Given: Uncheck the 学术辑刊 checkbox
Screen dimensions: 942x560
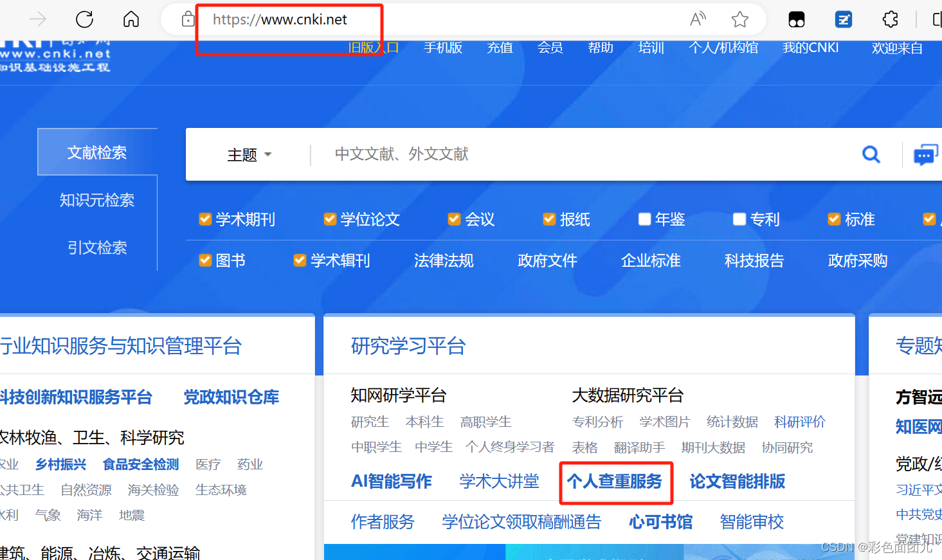Looking at the screenshot, I should [x=300, y=260].
